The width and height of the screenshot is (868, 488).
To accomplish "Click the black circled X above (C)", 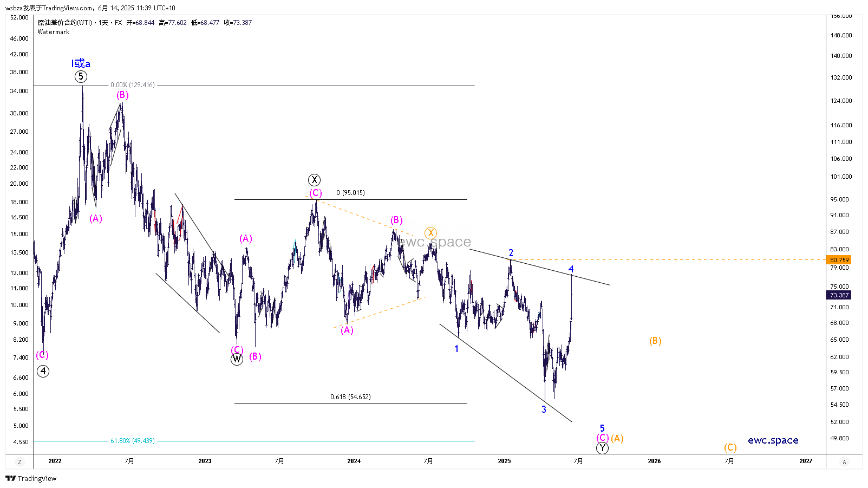I will pos(314,180).
